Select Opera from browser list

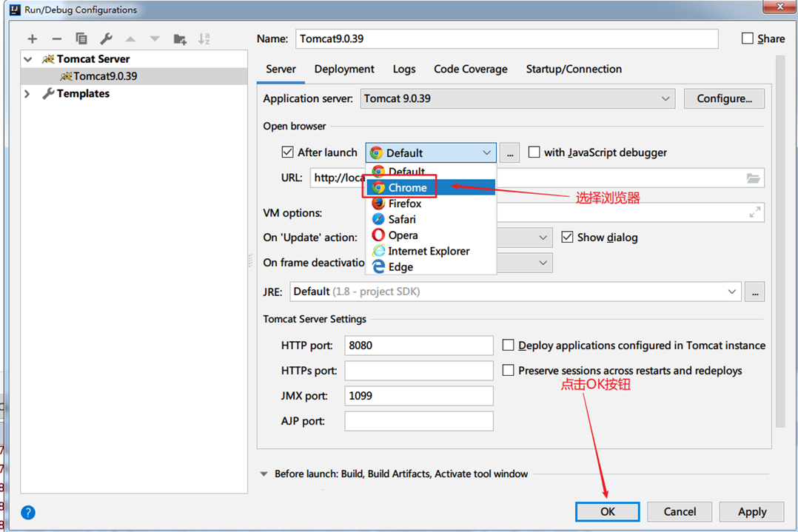coord(431,235)
